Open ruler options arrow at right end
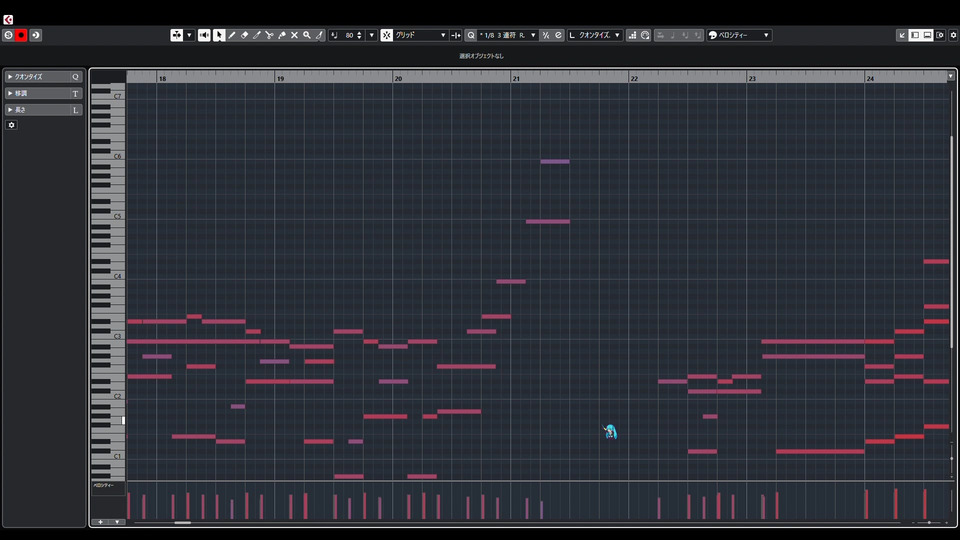The height and width of the screenshot is (540, 960). [950, 77]
